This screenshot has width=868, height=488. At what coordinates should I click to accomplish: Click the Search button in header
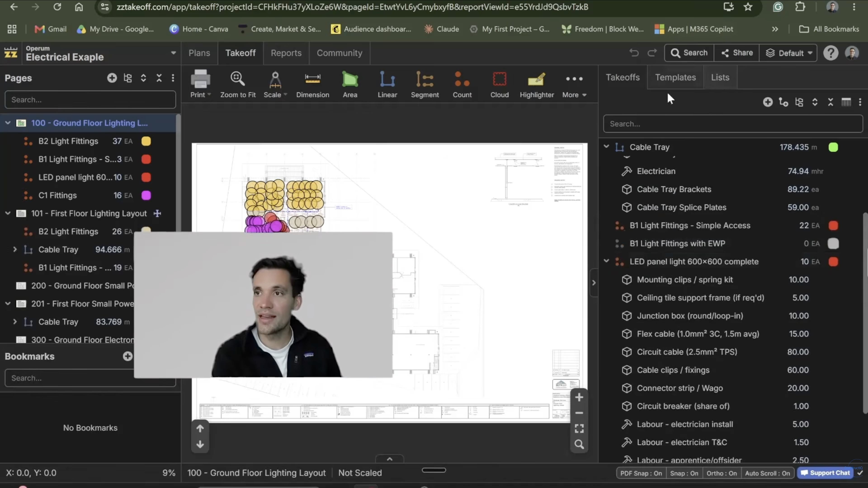689,53
